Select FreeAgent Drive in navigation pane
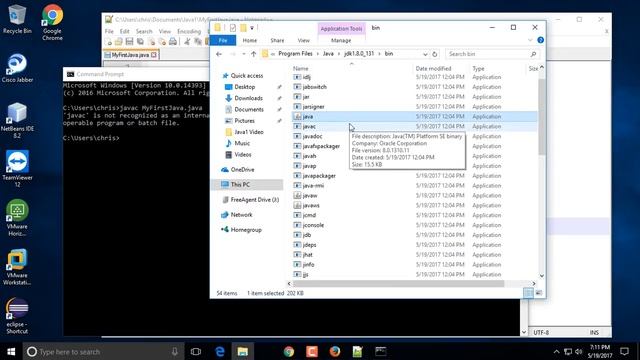The height and width of the screenshot is (360, 640). 255,200
